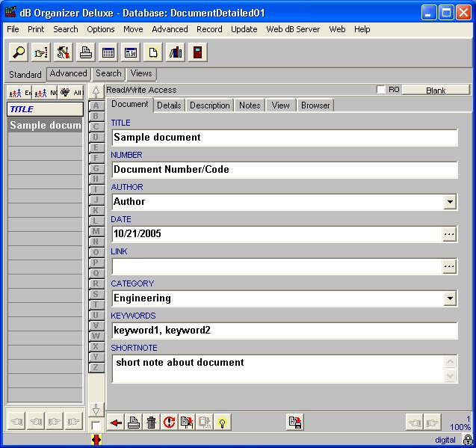This screenshot has width=476, height=448.
Task: Open the Help menu
Action: point(362,29)
